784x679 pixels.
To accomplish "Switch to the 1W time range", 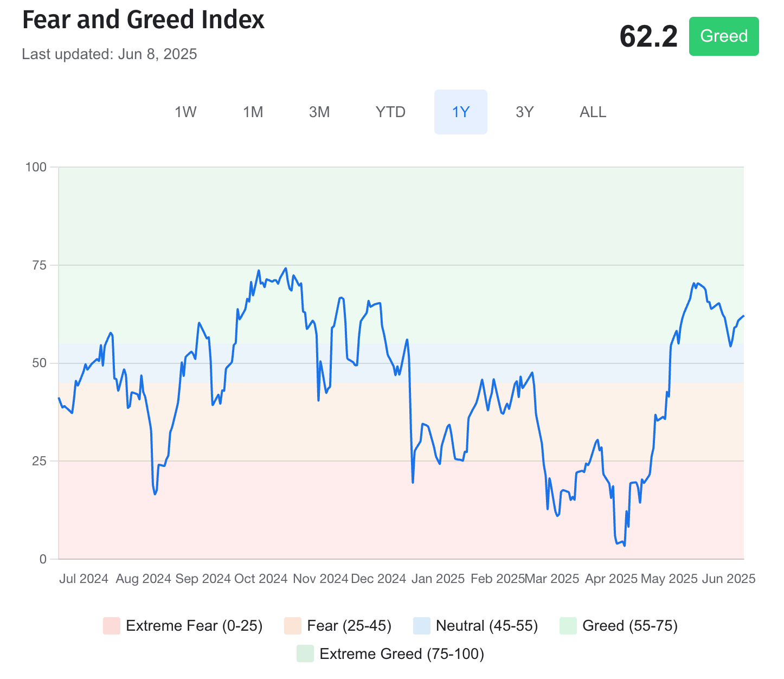I will tap(185, 112).
